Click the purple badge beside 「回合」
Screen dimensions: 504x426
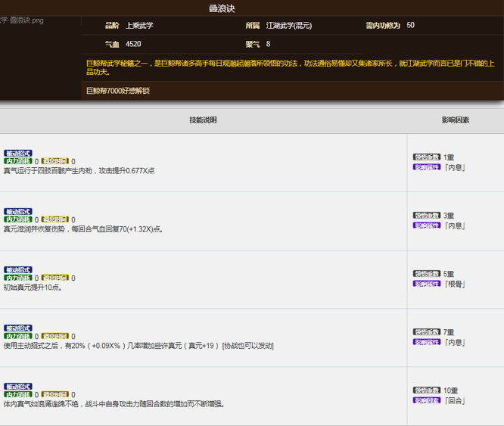pos(427,400)
